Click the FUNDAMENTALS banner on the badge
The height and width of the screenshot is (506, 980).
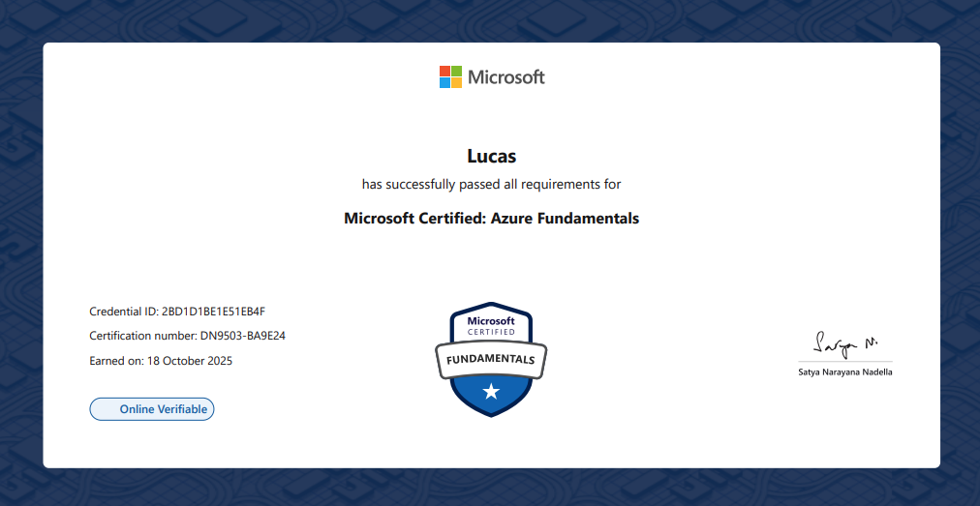[490, 360]
